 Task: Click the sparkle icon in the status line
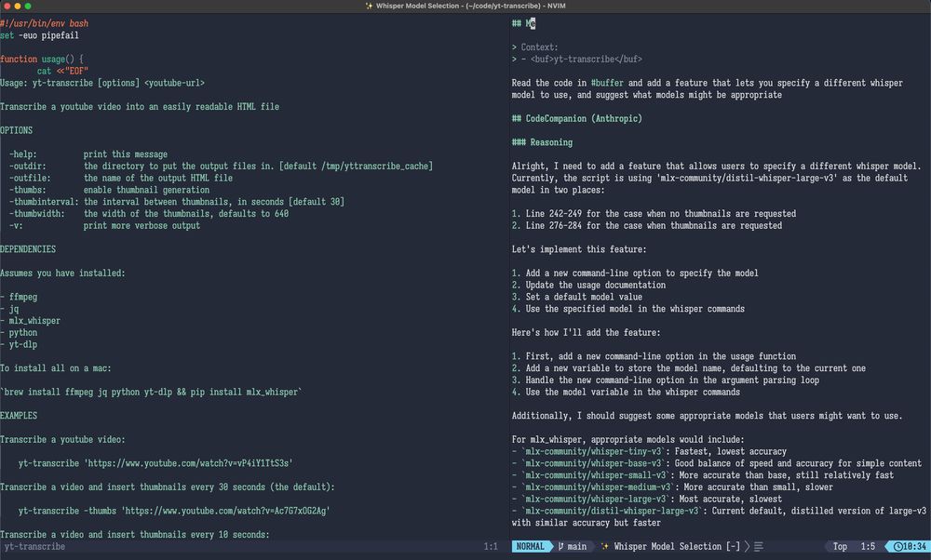[x=604, y=546]
